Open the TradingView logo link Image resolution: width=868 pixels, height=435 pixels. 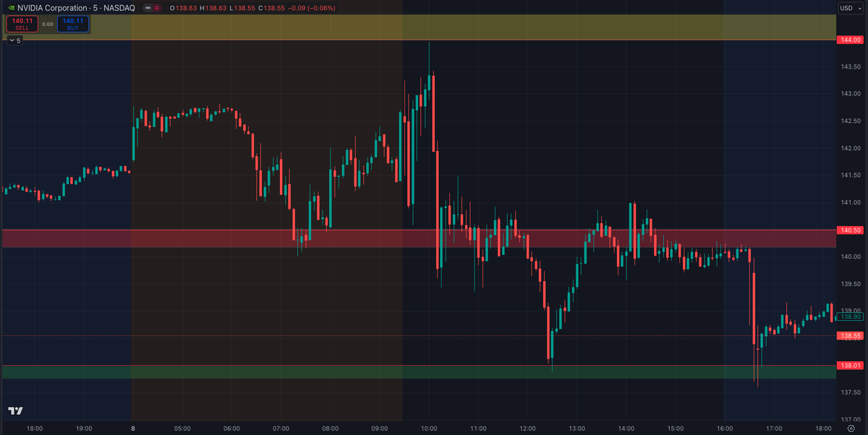pos(15,411)
